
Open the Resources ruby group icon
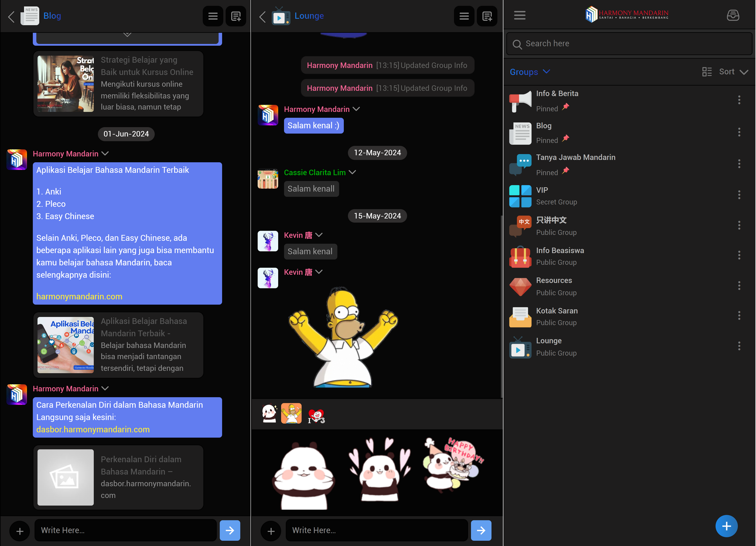coord(520,287)
